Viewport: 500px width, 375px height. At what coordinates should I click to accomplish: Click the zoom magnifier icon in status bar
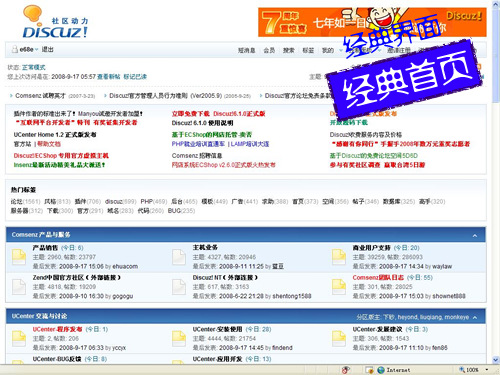(462, 370)
